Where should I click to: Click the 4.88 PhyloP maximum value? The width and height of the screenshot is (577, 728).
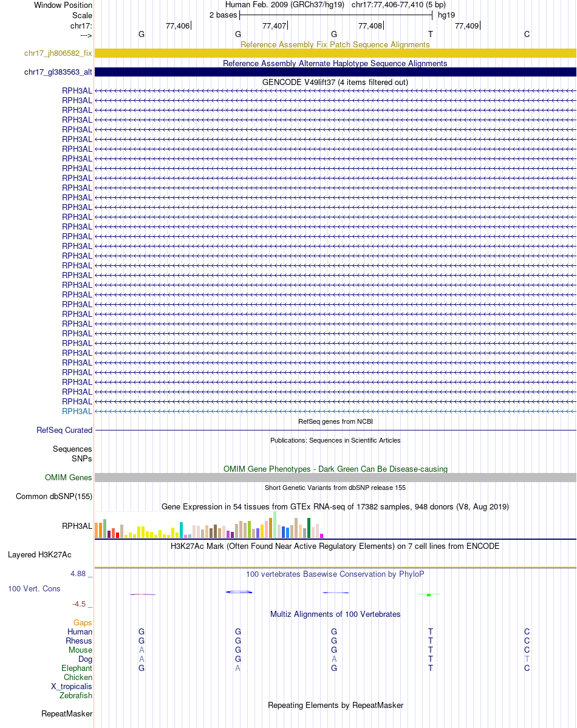[x=78, y=574]
